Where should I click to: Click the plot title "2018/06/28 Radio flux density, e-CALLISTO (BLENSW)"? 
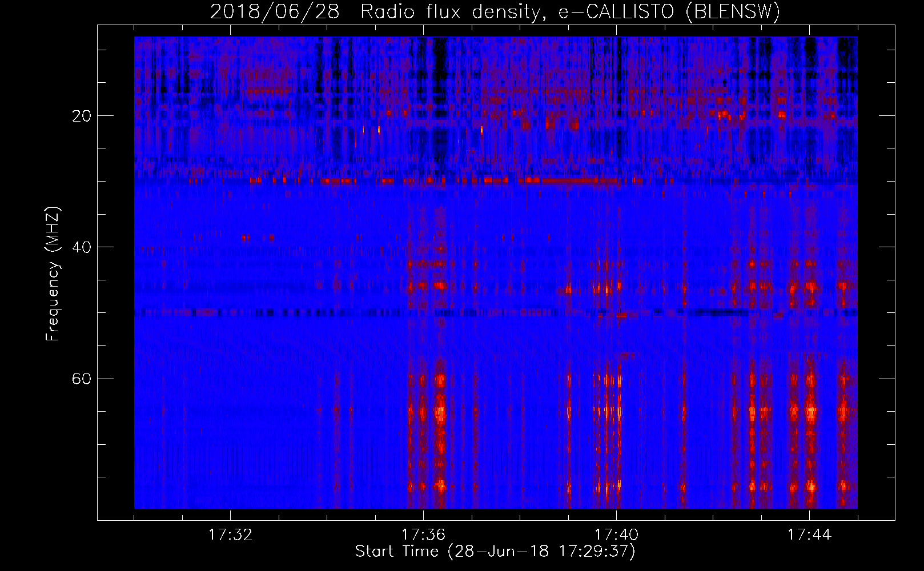[x=495, y=12]
